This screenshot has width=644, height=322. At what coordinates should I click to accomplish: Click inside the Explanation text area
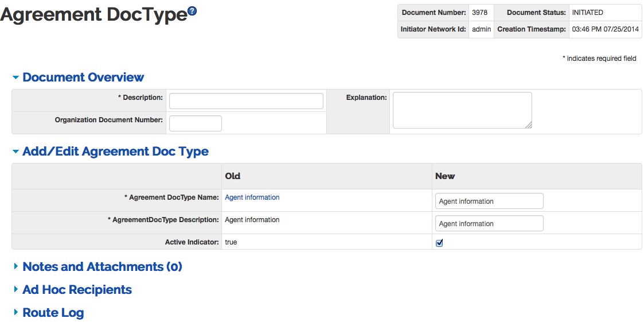(x=462, y=110)
